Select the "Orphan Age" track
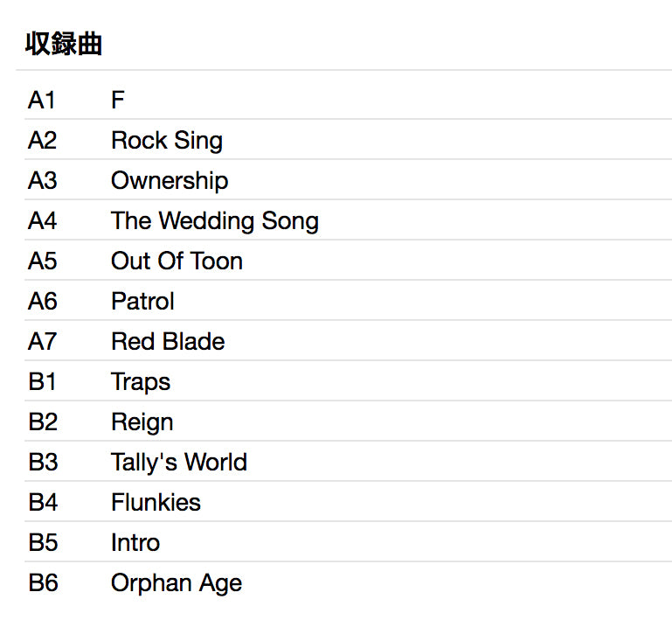 click(177, 583)
